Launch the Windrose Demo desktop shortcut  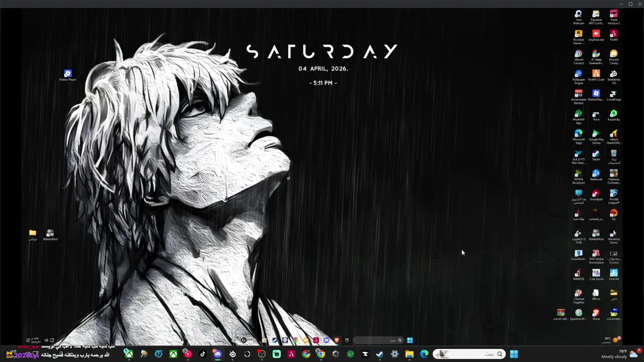tap(614, 236)
